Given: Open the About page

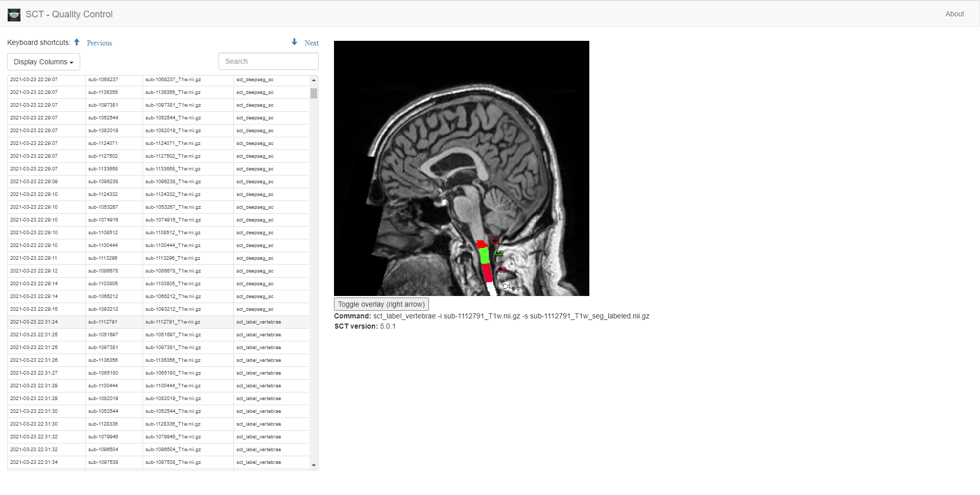Looking at the screenshot, I should 954,14.
